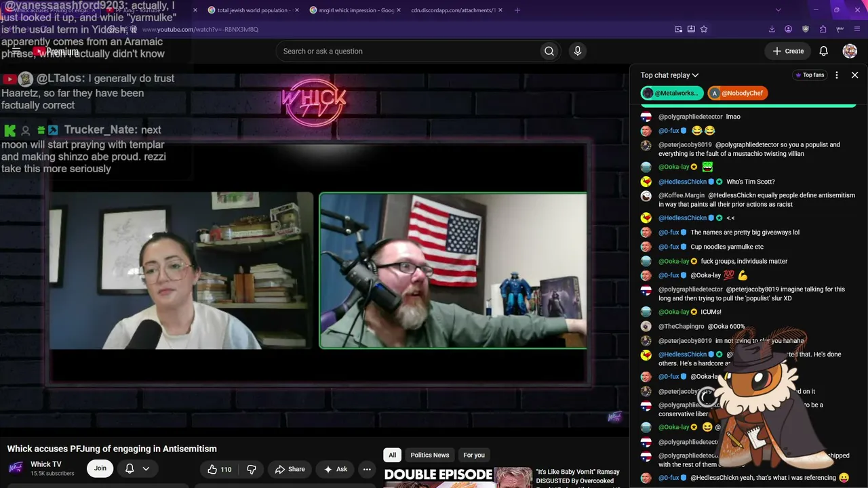Switch to cdn.discordapp.com attachments tab
Viewport: 868px width, 488px height.
pyautogui.click(x=456, y=10)
